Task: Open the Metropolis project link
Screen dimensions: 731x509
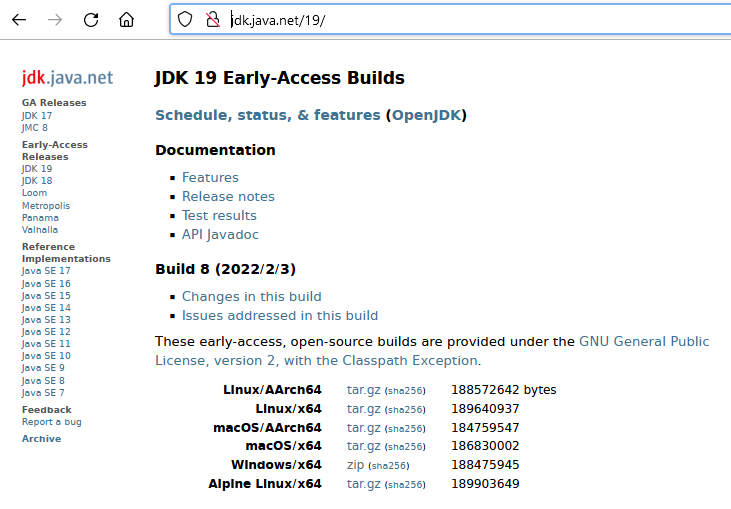Action: tap(46, 206)
